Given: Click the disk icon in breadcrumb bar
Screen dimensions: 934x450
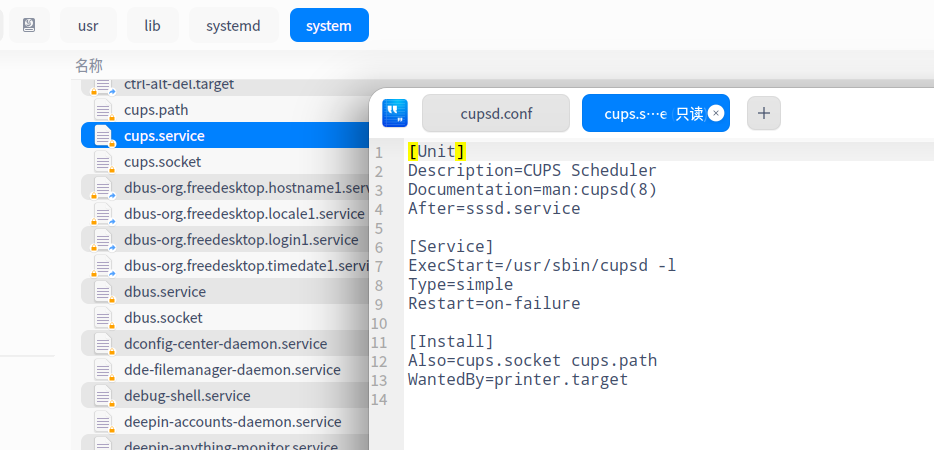Looking at the screenshot, I should pos(30,25).
